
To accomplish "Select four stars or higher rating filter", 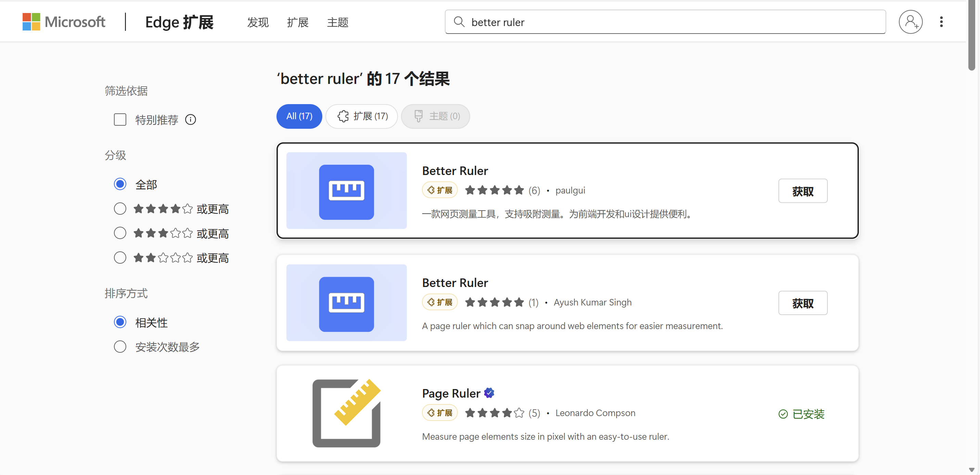I will point(120,208).
